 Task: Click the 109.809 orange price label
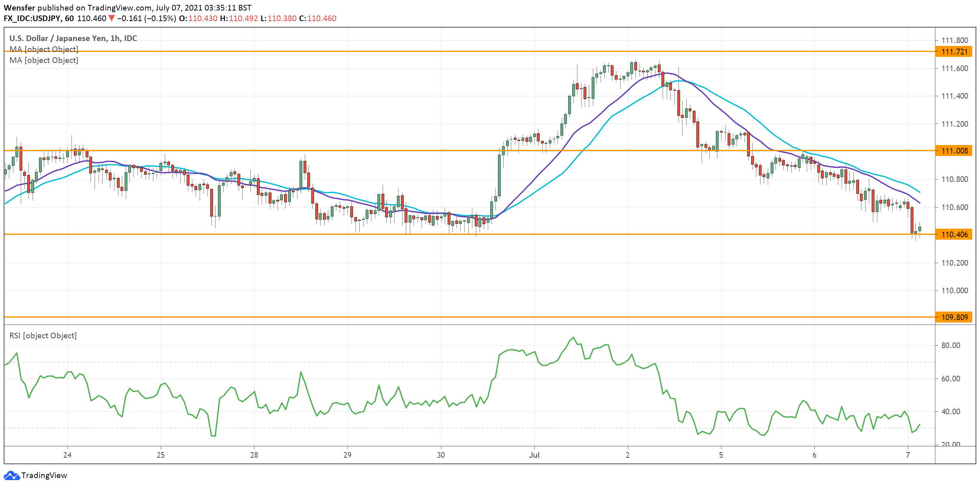point(954,317)
